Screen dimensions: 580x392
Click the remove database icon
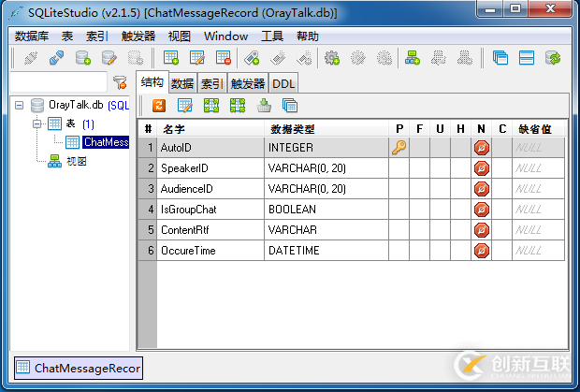(136, 58)
